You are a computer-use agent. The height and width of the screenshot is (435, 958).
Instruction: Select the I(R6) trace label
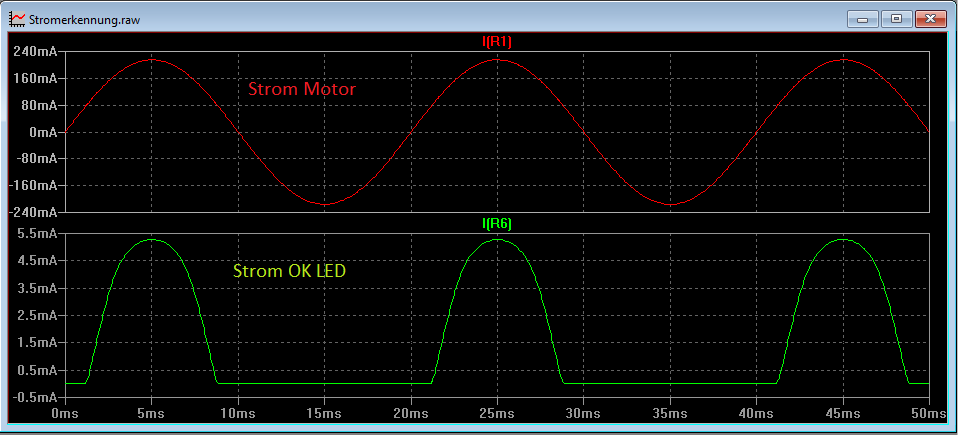(497, 224)
